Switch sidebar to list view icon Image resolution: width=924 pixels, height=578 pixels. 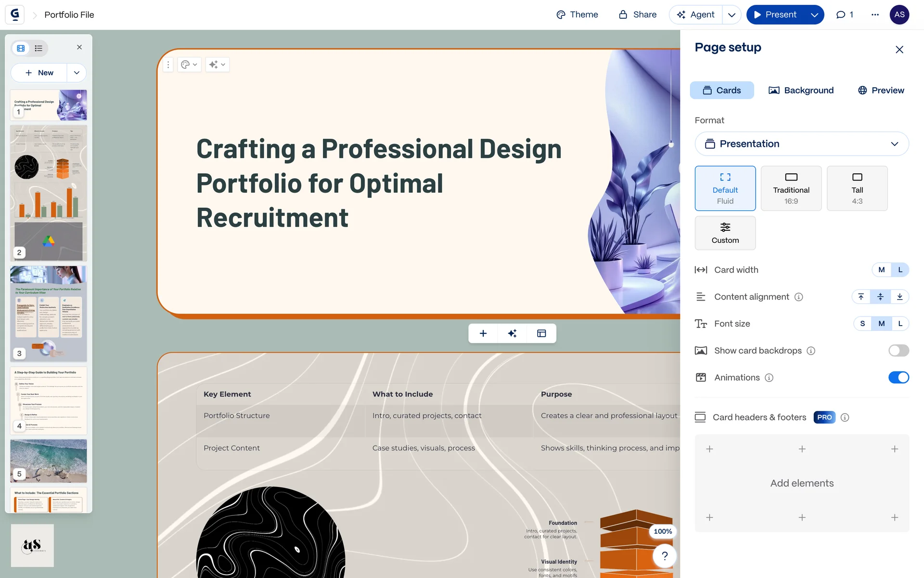pyautogui.click(x=38, y=48)
